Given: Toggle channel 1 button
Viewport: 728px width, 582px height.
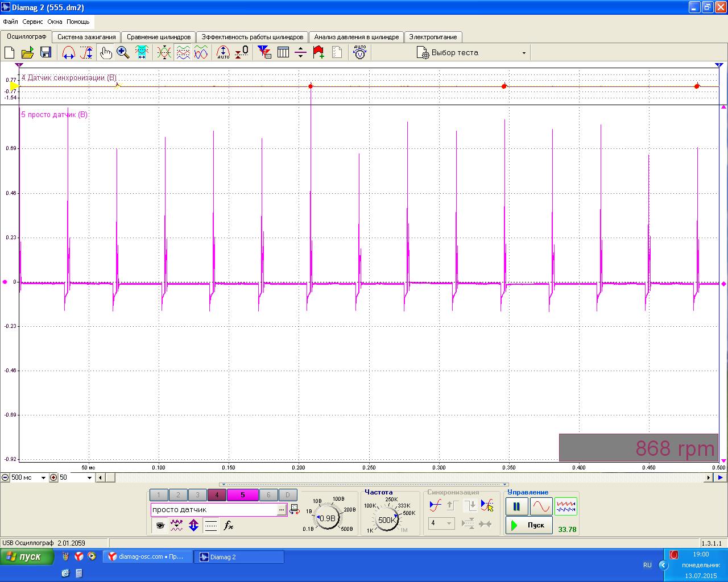Looking at the screenshot, I should (x=159, y=495).
